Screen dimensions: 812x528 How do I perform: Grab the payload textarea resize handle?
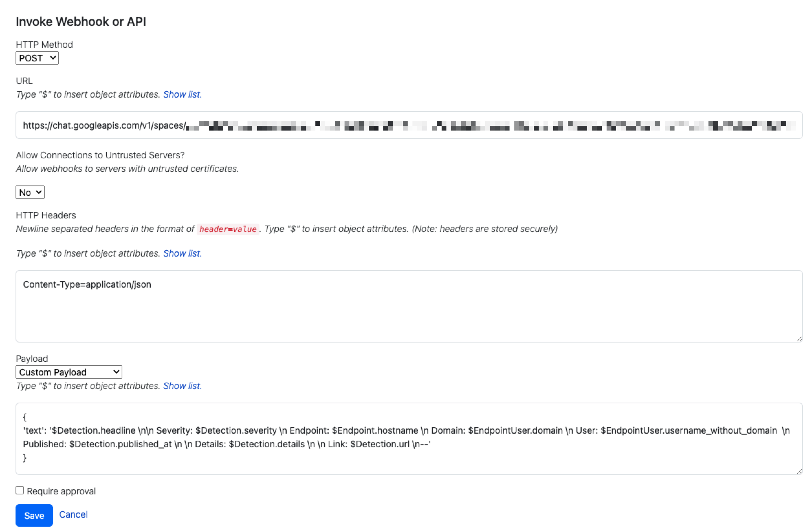tap(799, 471)
